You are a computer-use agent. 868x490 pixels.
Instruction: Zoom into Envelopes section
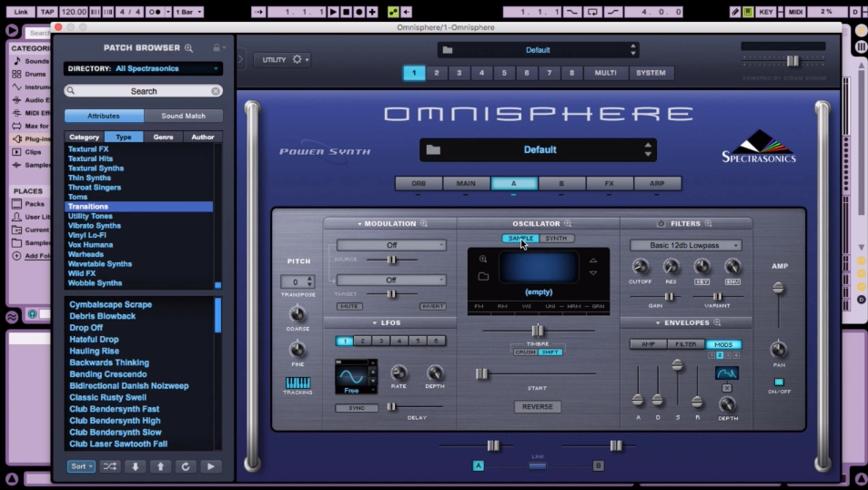click(717, 322)
